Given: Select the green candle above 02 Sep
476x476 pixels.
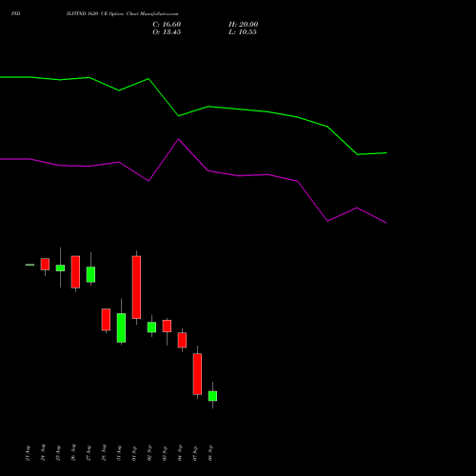Looking at the screenshot, I should (151, 327).
